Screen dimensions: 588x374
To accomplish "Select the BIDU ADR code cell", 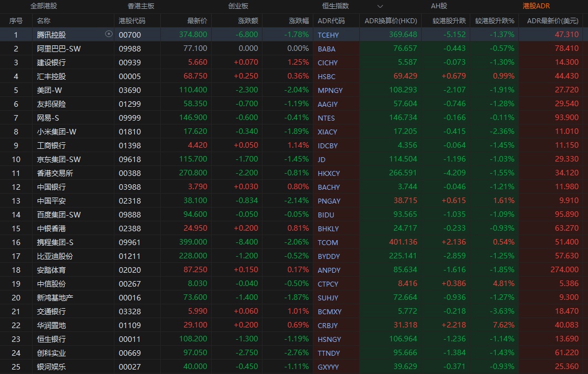I will point(326,215).
